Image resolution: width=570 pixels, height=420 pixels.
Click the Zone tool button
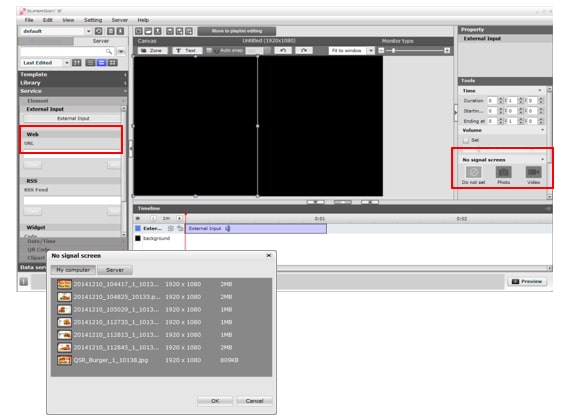152,51
